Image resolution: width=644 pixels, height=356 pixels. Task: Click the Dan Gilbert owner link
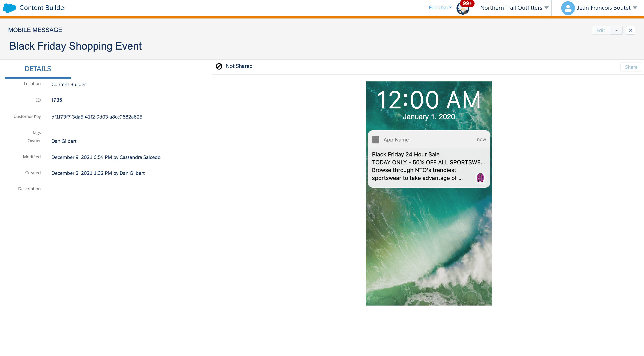click(x=64, y=141)
